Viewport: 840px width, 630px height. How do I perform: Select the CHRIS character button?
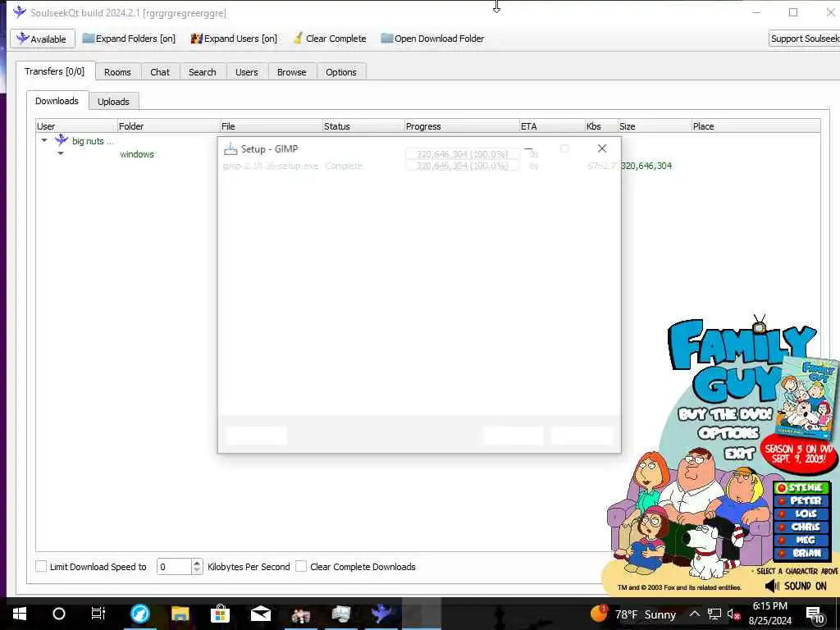[x=802, y=527]
